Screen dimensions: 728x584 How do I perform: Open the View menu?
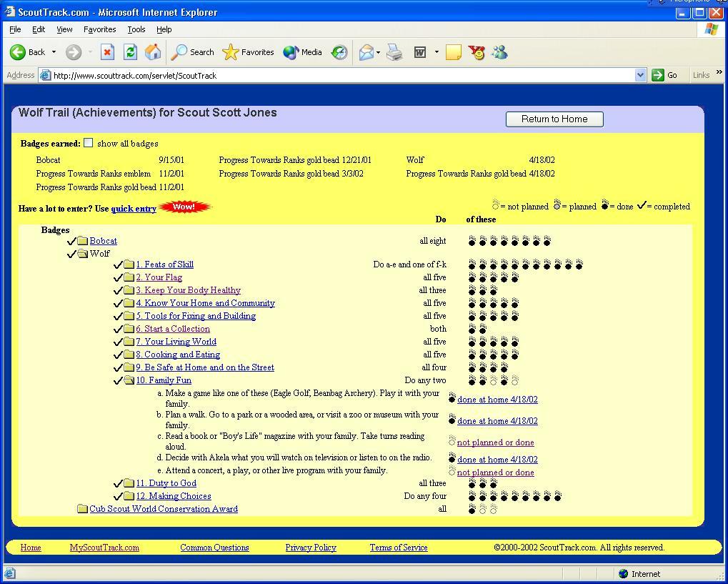(64, 29)
